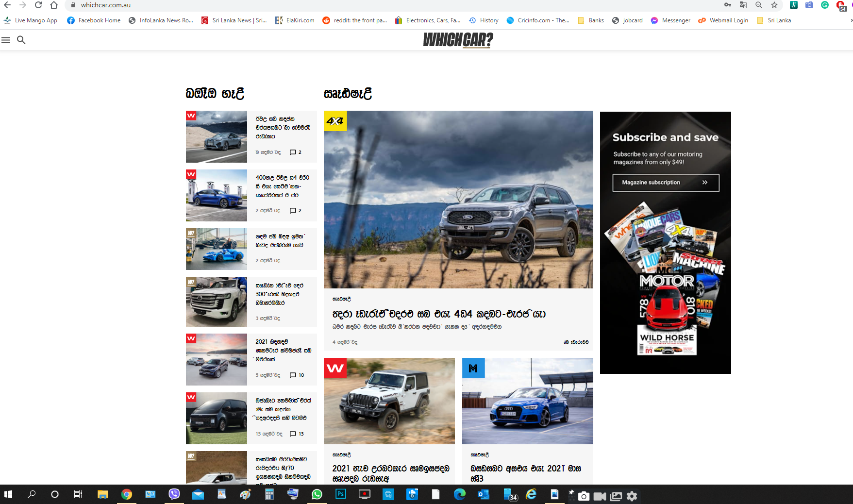Open the WhichCar hamburger menu

pyautogui.click(x=6, y=40)
